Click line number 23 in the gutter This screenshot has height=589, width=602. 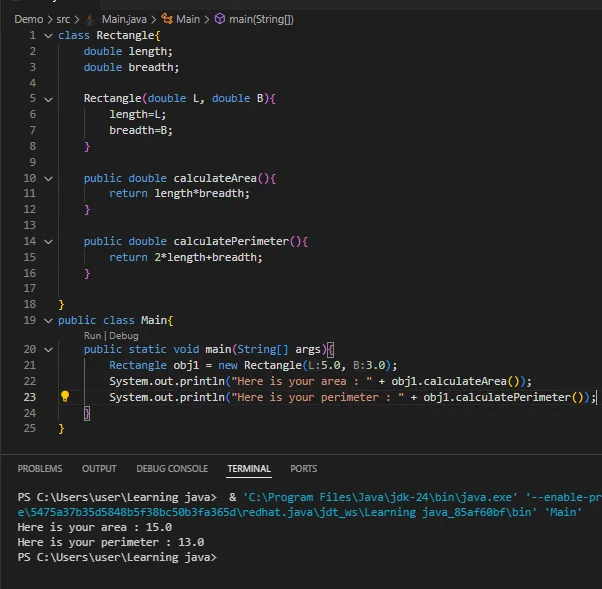point(30,397)
